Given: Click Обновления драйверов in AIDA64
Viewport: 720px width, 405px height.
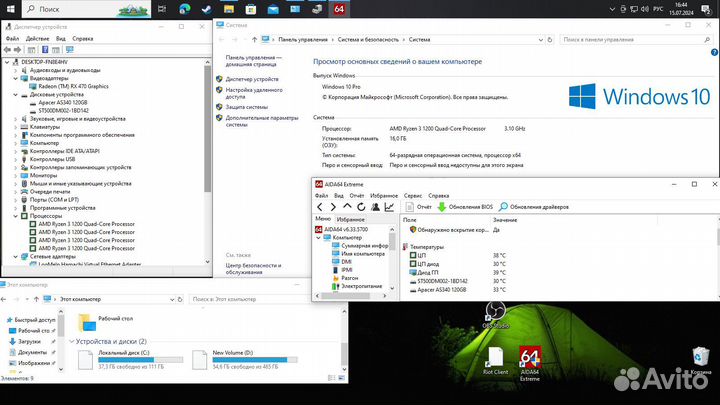Looking at the screenshot, I should pyautogui.click(x=534, y=207).
